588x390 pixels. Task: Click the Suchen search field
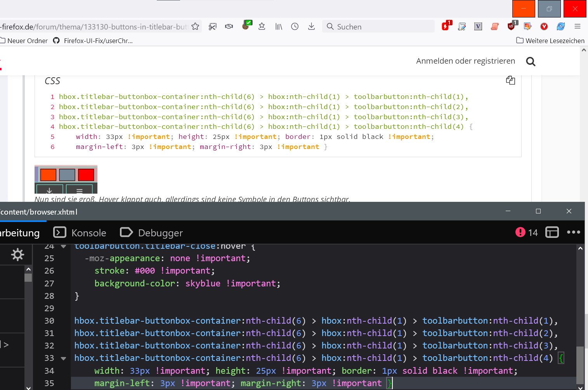[378, 26]
